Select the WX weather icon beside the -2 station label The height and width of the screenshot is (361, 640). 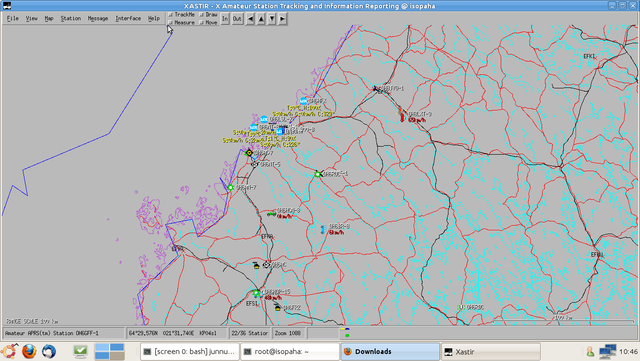tap(264, 120)
